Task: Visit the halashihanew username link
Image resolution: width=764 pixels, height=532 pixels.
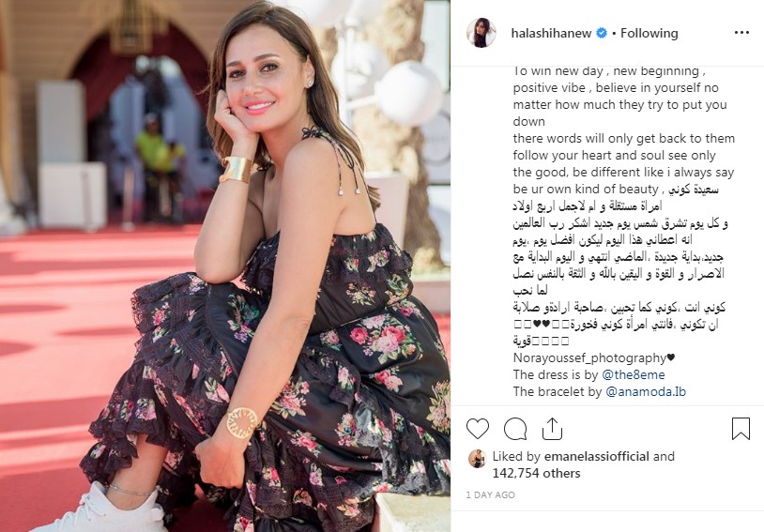Action: pos(551,33)
